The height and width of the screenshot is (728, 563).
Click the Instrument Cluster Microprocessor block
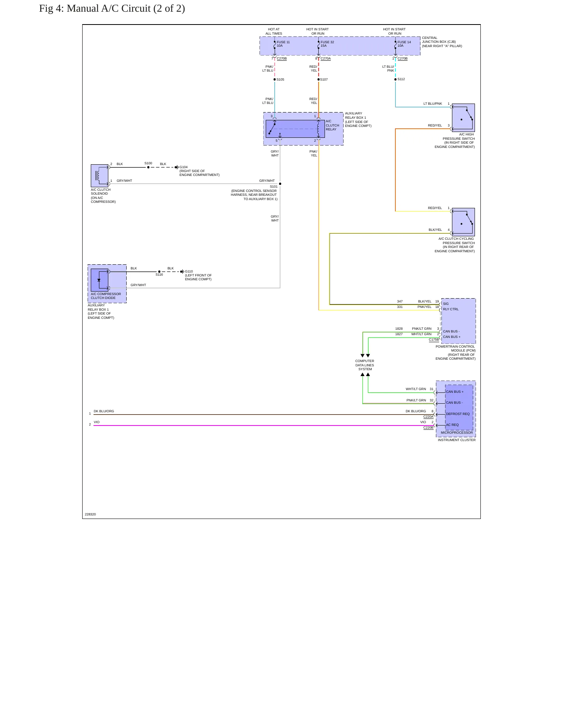pyautogui.click(x=459, y=407)
